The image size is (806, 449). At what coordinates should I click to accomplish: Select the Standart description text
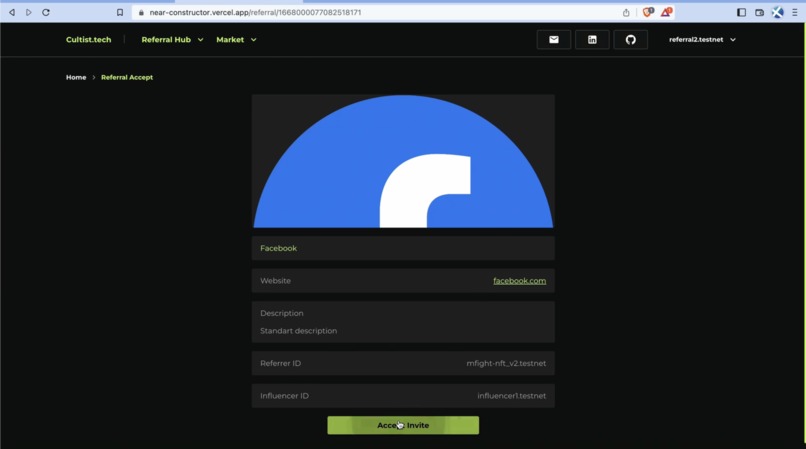[299, 331]
